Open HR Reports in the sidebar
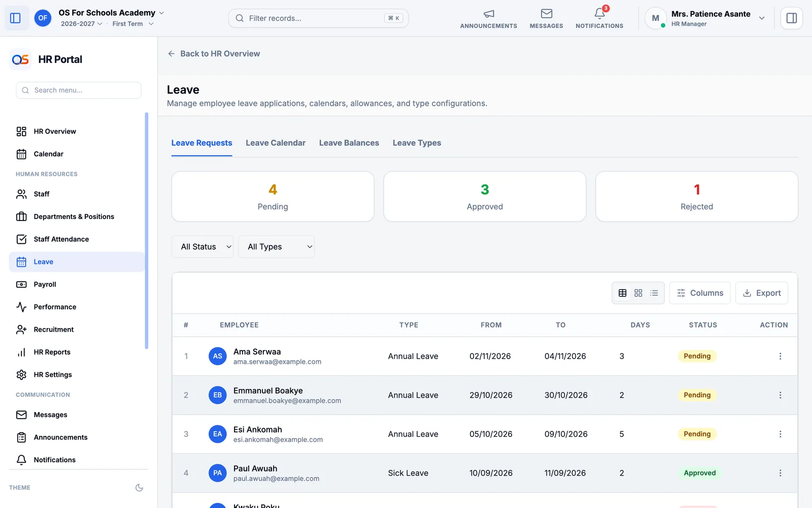The height and width of the screenshot is (508, 812). pos(77,352)
